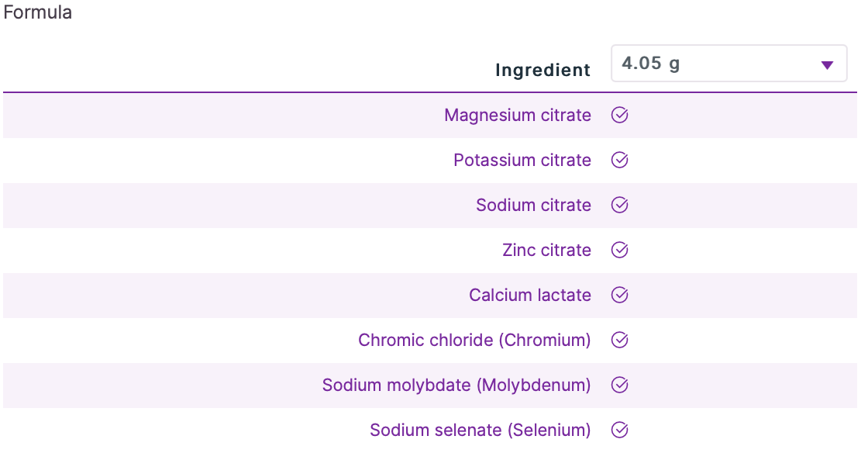Open Sodium molybdate (Molybdenum) link
This screenshot has width=868, height=467.
tap(456, 386)
